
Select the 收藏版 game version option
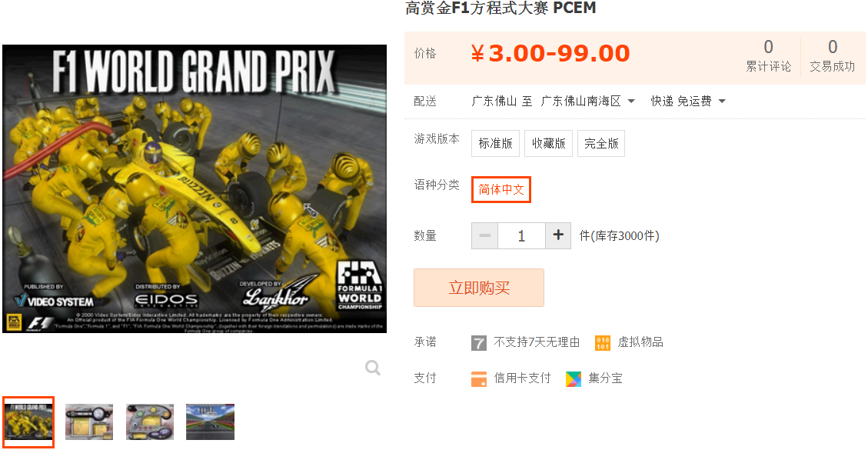tap(549, 144)
